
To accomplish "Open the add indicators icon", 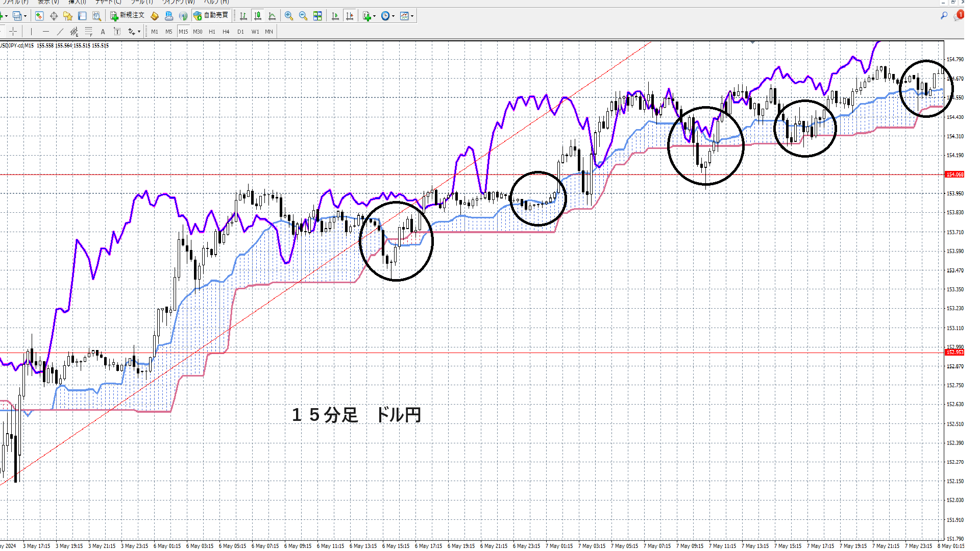I will (x=366, y=16).
